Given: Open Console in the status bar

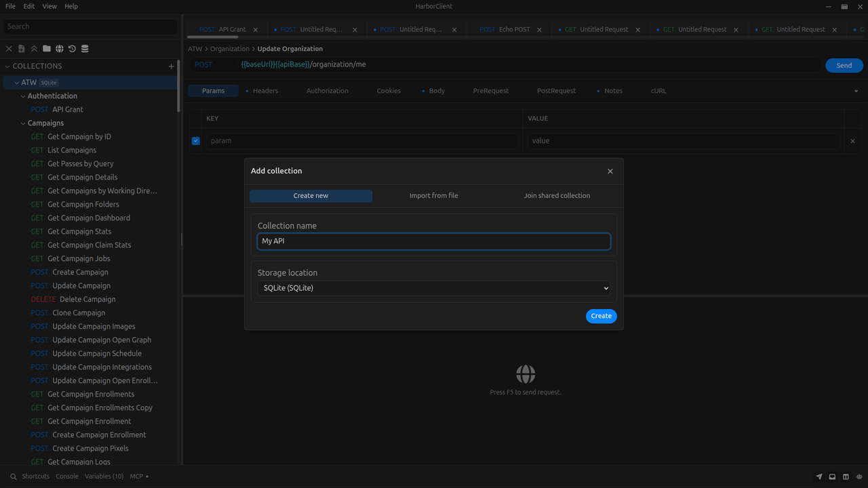Looking at the screenshot, I should point(67,476).
